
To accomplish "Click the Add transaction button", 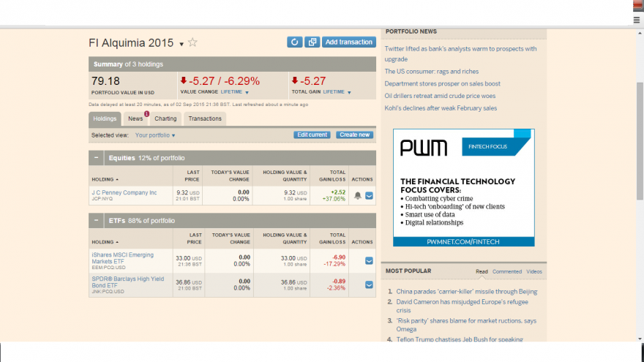I will [x=348, y=42].
